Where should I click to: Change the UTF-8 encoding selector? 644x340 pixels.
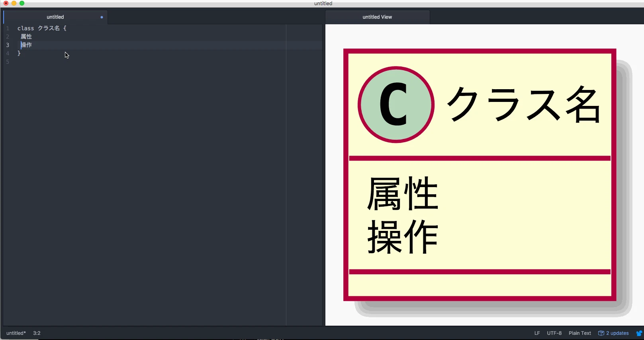[554, 333]
